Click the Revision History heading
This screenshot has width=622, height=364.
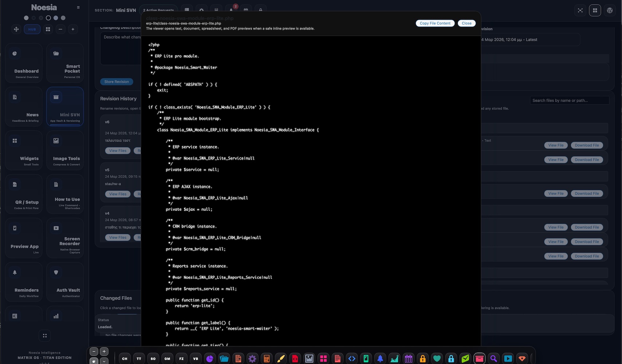pyautogui.click(x=118, y=99)
